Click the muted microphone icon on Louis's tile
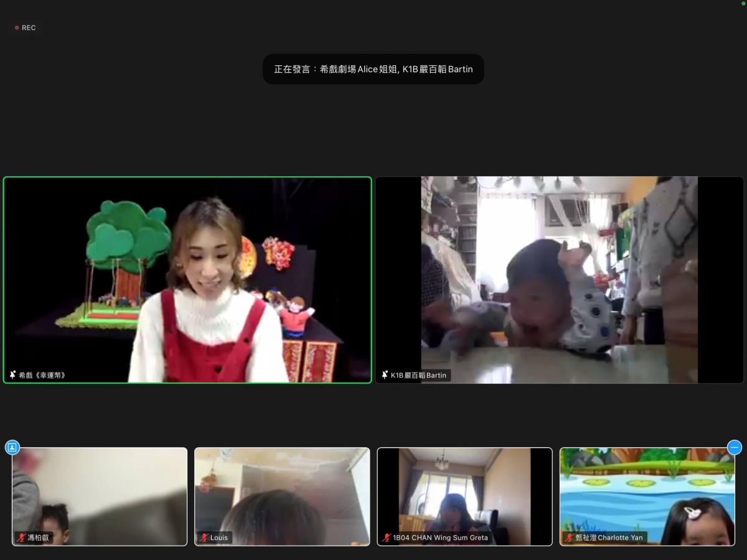 pos(204,538)
